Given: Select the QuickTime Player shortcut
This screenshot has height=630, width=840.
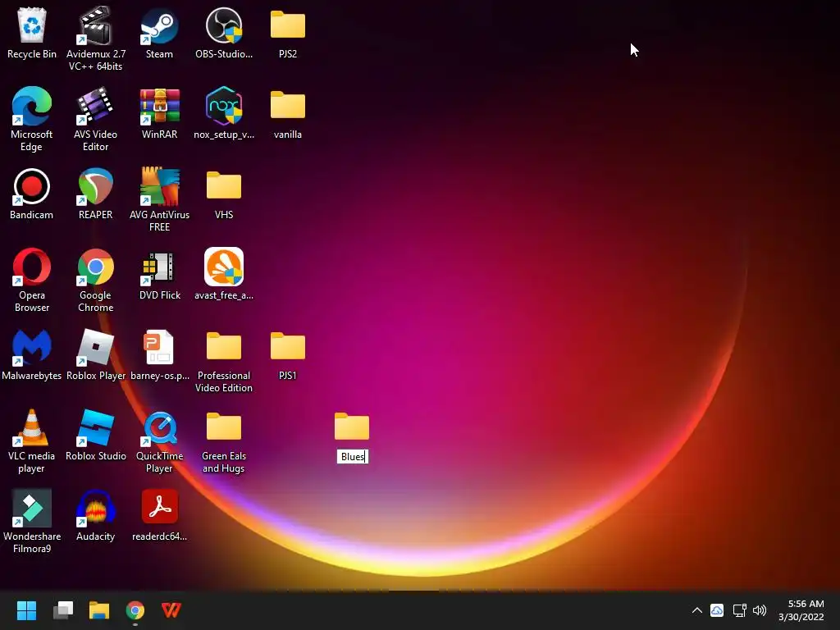Looking at the screenshot, I should (159, 427).
